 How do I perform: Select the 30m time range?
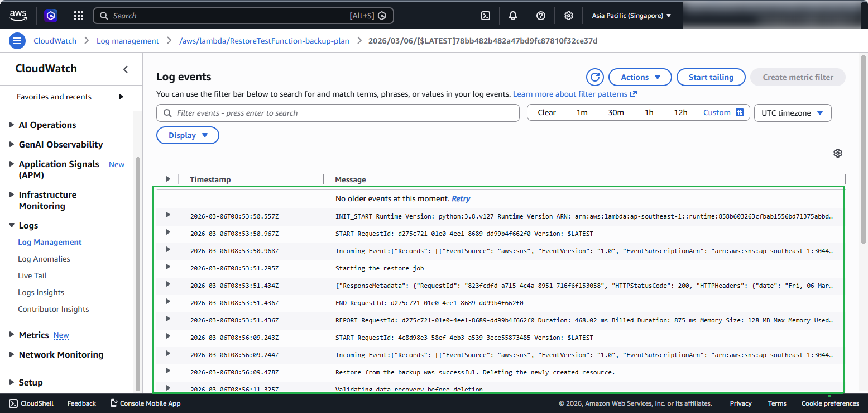click(616, 112)
